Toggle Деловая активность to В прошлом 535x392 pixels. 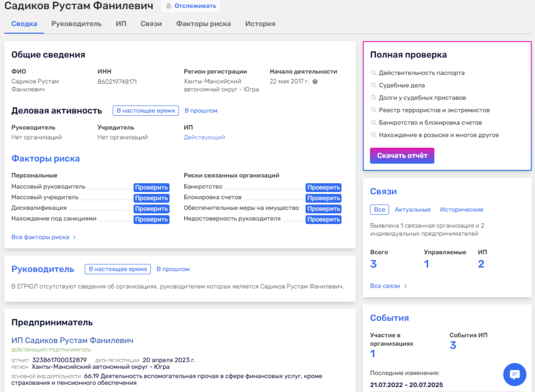(x=201, y=111)
